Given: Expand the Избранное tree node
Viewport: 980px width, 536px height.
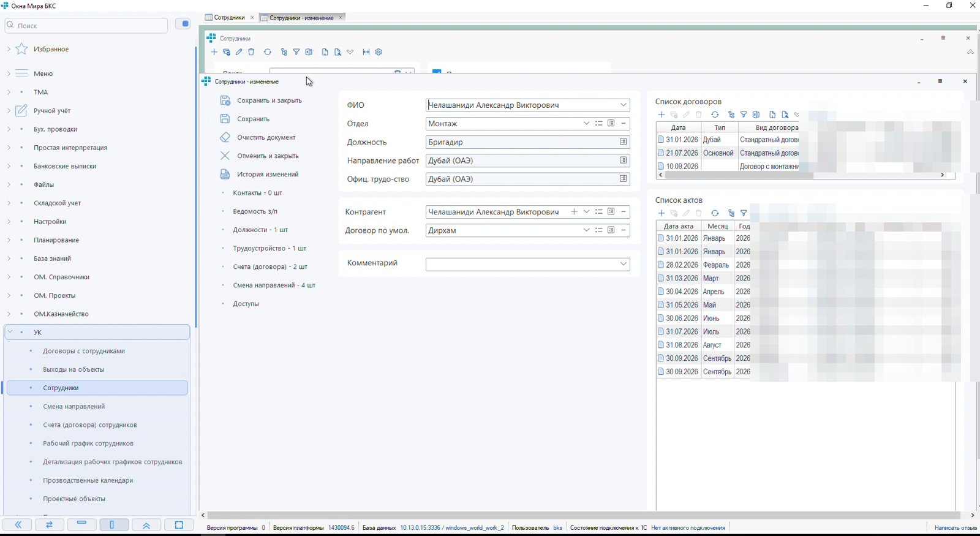Looking at the screenshot, I should 9,49.
